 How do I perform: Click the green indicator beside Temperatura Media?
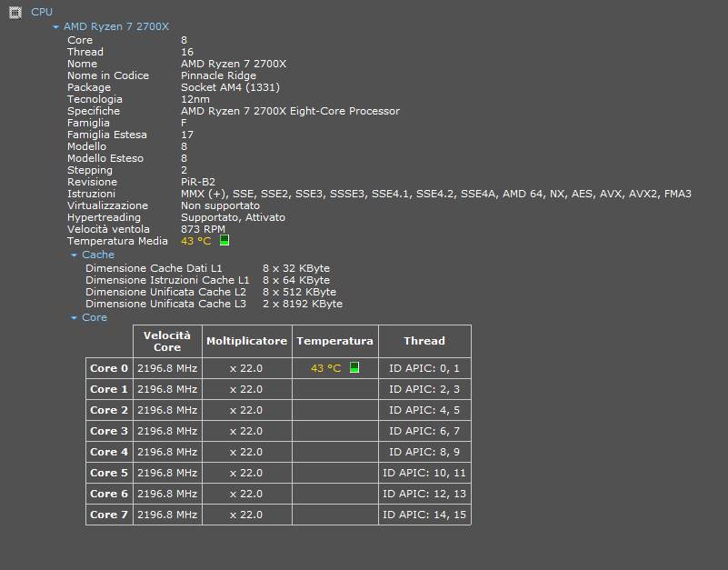224,241
